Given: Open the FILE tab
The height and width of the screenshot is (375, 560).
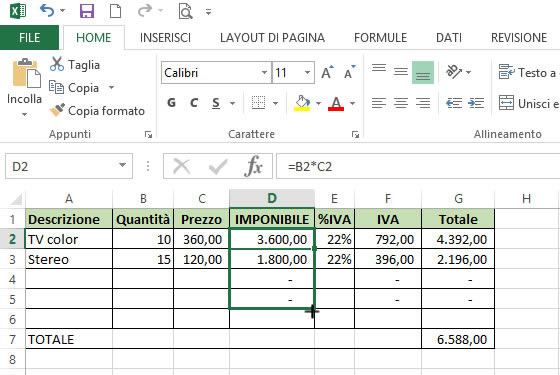Looking at the screenshot, I should 29,38.
